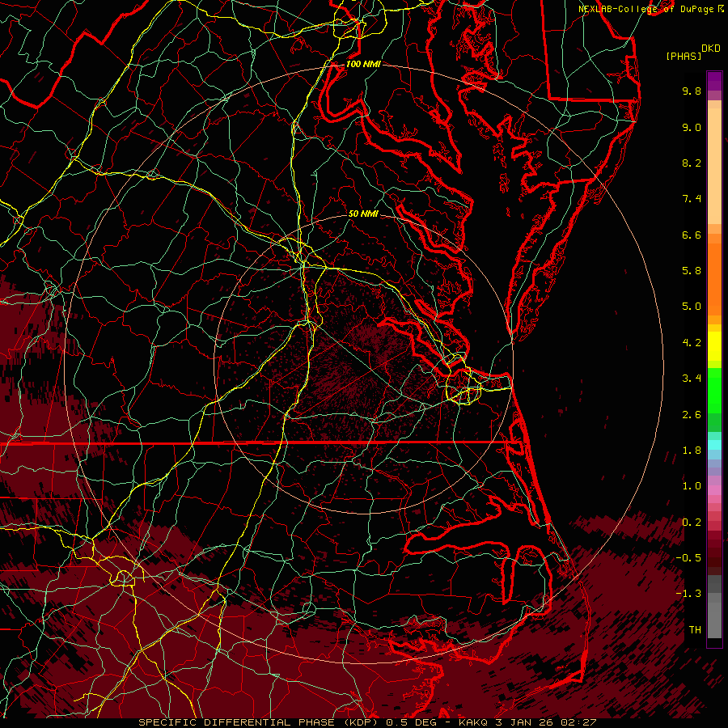Click the 50 NMI range ring label
728x728 pixels.
point(363,214)
